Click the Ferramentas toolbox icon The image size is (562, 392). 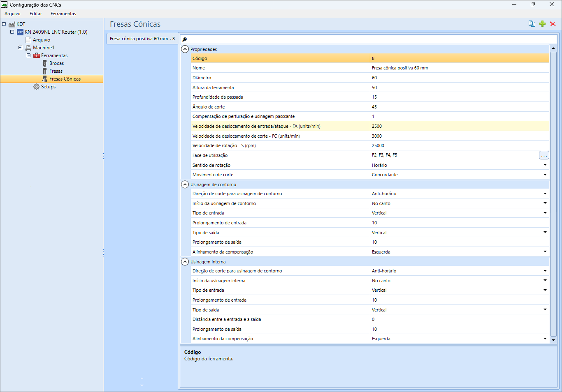[37, 55]
